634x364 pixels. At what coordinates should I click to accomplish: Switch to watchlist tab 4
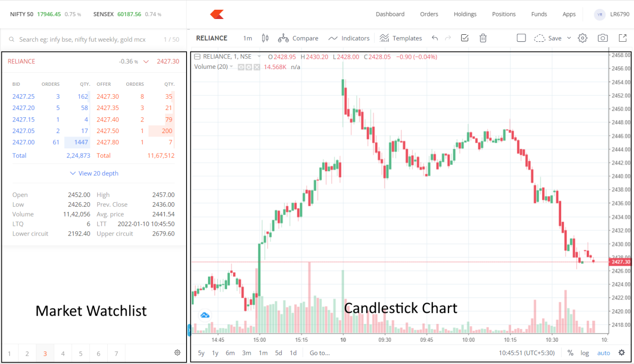coord(63,354)
